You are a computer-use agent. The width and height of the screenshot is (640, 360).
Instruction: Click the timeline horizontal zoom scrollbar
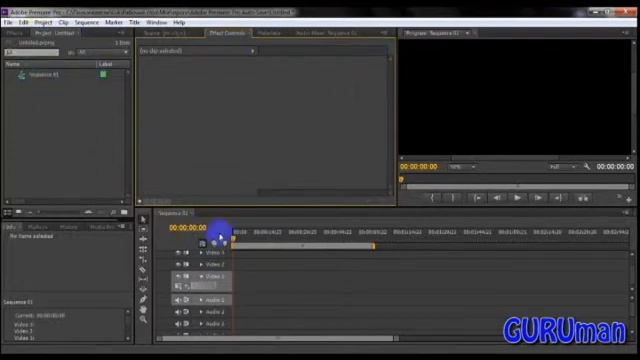pyautogui.click(x=278, y=338)
